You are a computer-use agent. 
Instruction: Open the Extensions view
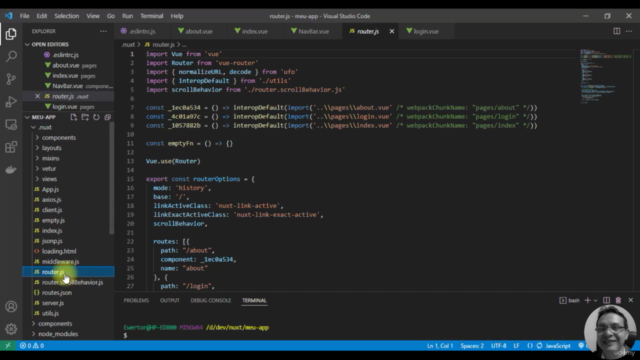pyautogui.click(x=11, y=147)
